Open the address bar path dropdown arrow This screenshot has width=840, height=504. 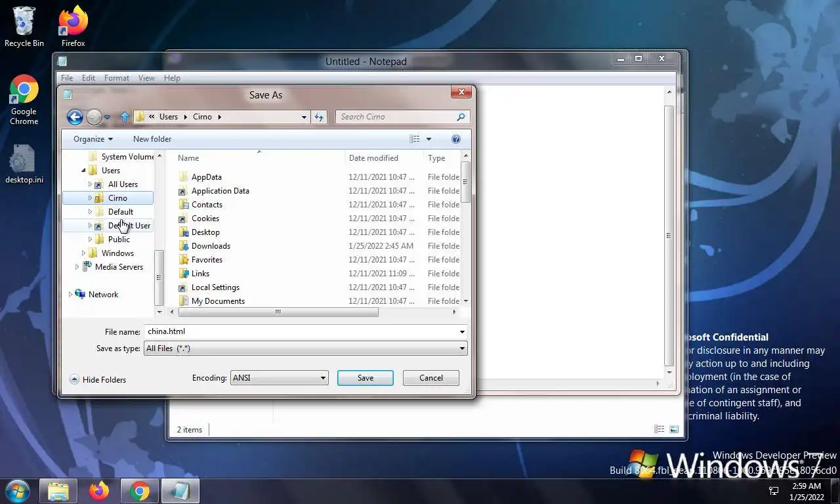304,117
